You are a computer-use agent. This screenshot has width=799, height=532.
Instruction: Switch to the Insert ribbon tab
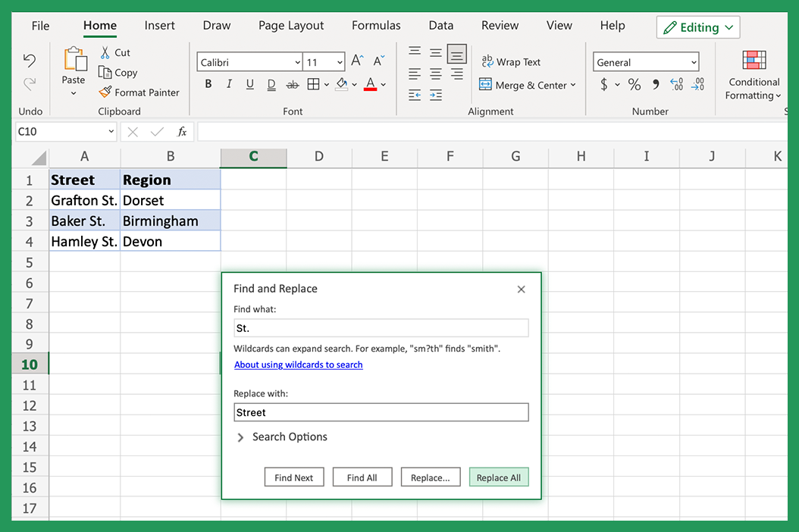click(x=159, y=25)
